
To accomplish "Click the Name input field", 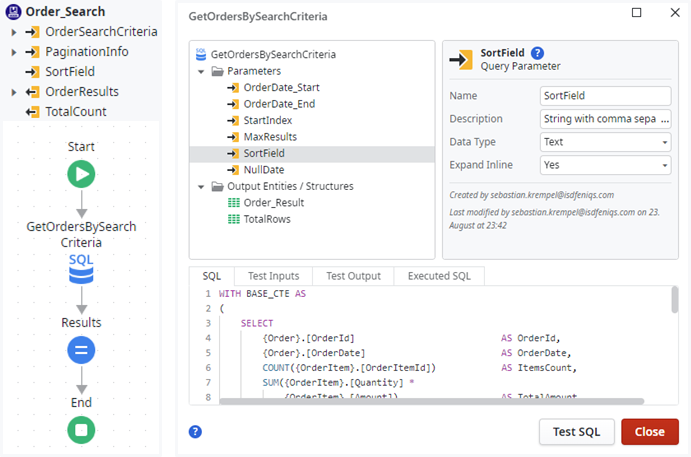I will click(604, 96).
